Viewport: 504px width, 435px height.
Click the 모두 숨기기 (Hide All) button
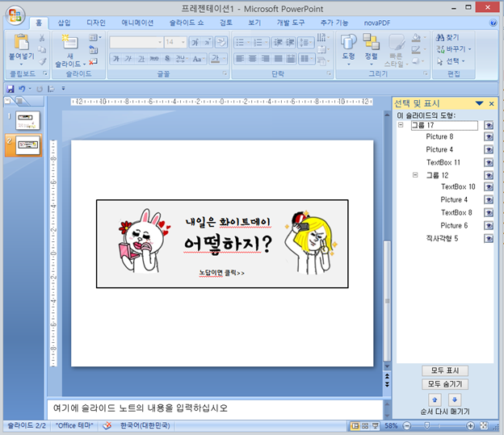[445, 384]
